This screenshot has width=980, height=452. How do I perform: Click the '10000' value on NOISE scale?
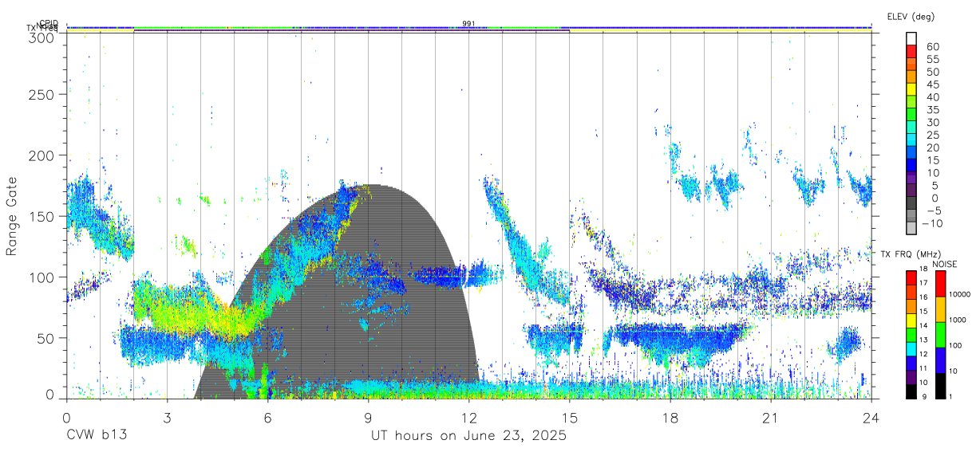[960, 294]
